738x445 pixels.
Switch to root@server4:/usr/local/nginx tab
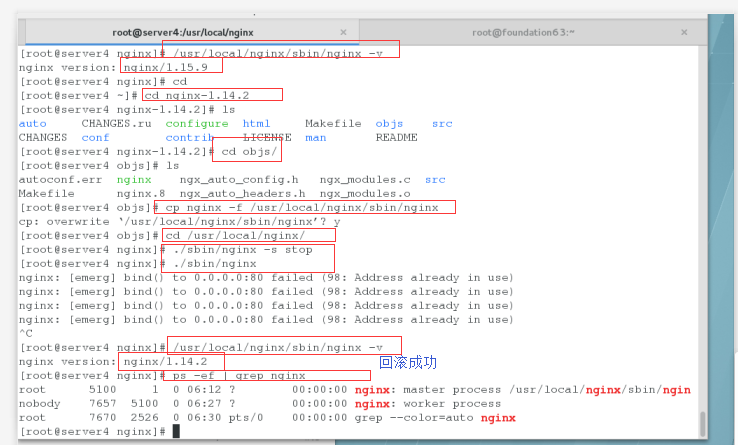pos(192,32)
